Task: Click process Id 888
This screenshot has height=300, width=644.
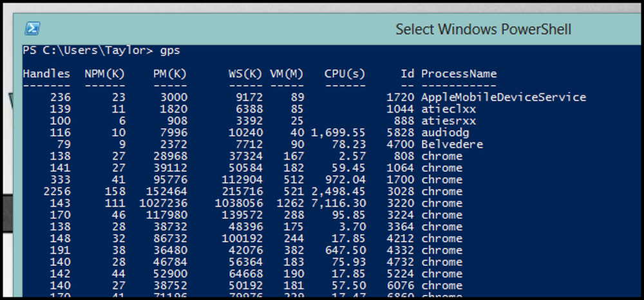Action: tap(404, 121)
